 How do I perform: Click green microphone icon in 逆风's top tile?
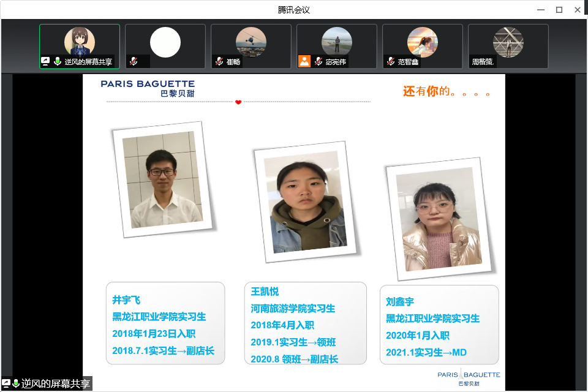click(58, 61)
